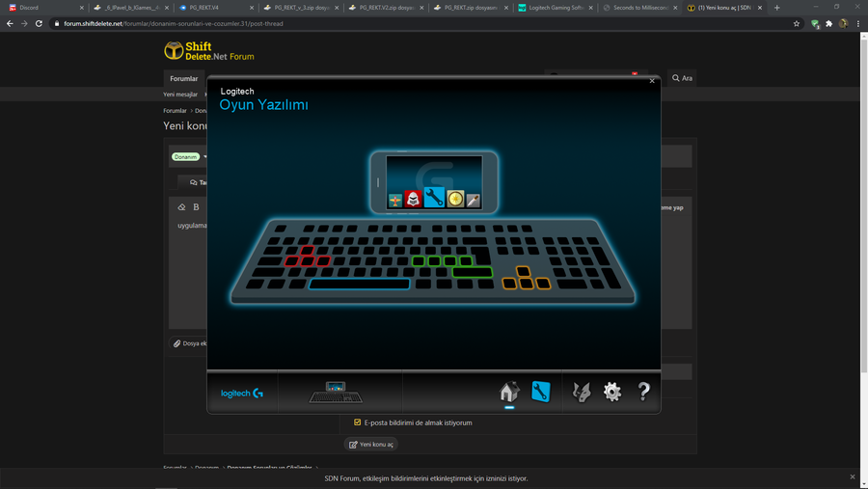
Task: Click the red-highlighted WASD key cluster
Action: (308, 257)
